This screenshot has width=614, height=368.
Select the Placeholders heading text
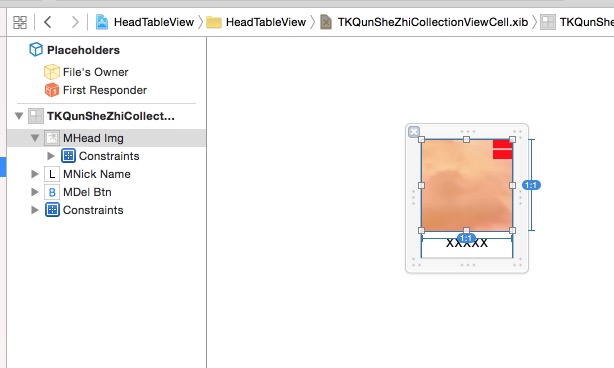(83, 50)
